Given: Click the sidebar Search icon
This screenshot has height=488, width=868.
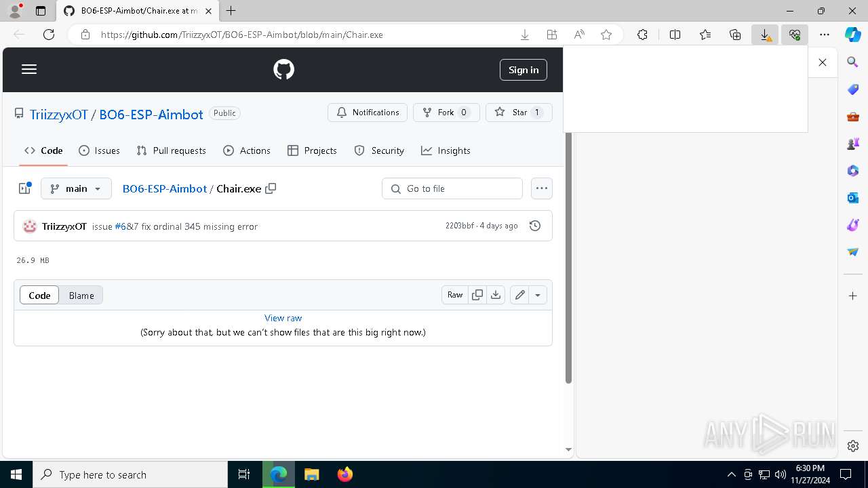Looking at the screenshot, I should 853,62.
